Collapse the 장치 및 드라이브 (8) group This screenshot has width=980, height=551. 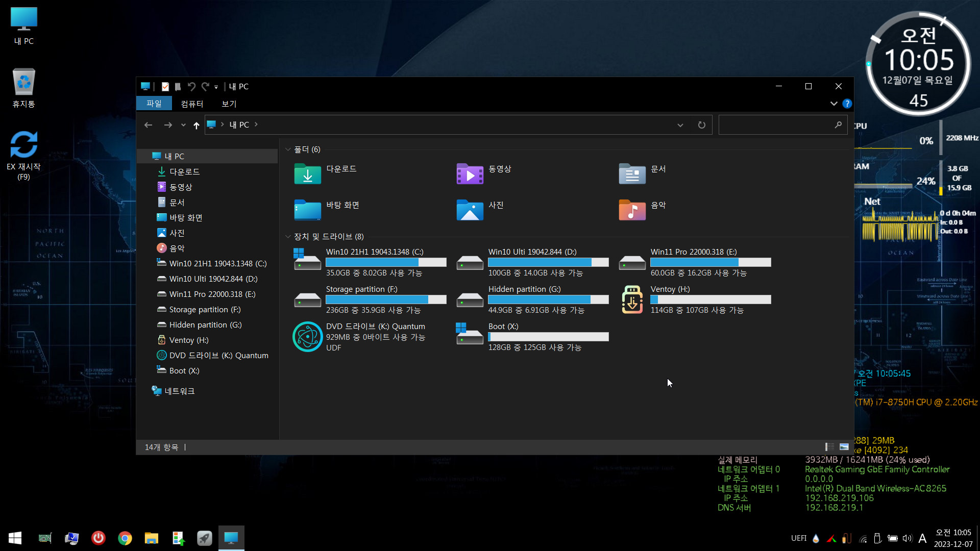288,237
